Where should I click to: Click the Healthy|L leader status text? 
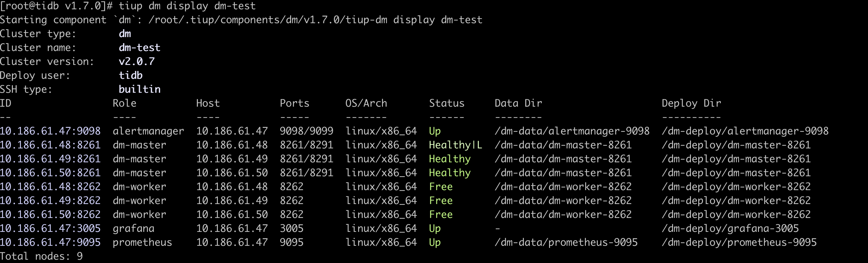pos(455,145)
